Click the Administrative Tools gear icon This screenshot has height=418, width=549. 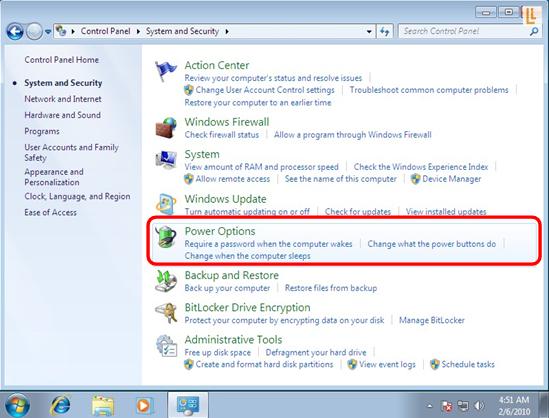click(x=166, y=346)
